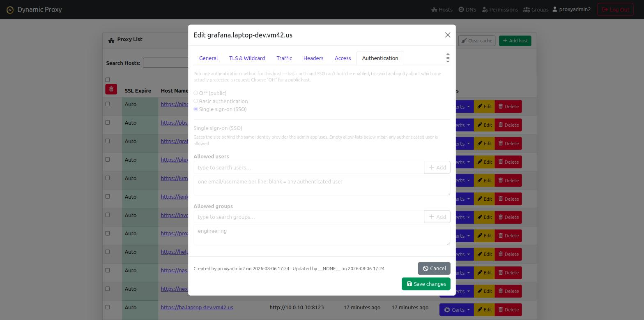Check the ha.laptop-dev.vm42.us row checkbox
Screen dimensions: 644x320
pos(108,307)
